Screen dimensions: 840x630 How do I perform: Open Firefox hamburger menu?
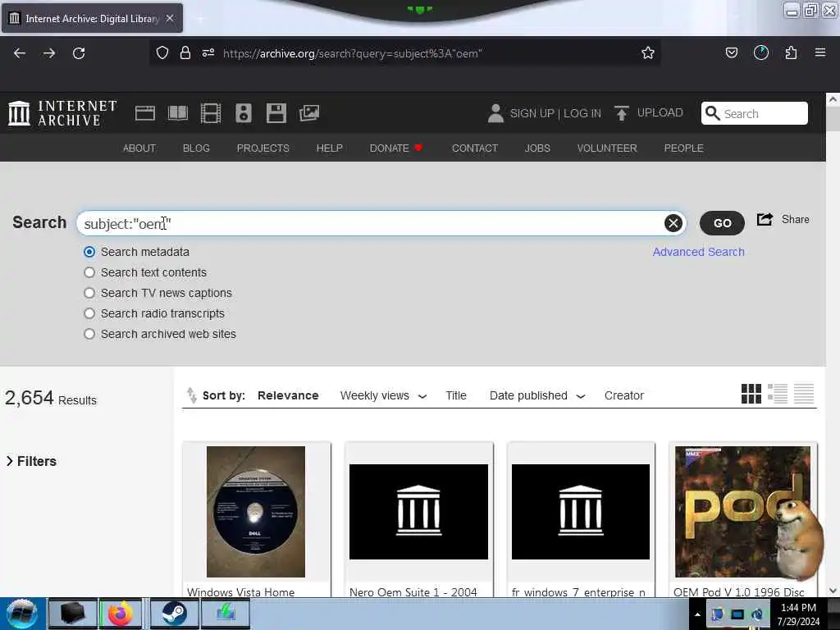(820, 53)
